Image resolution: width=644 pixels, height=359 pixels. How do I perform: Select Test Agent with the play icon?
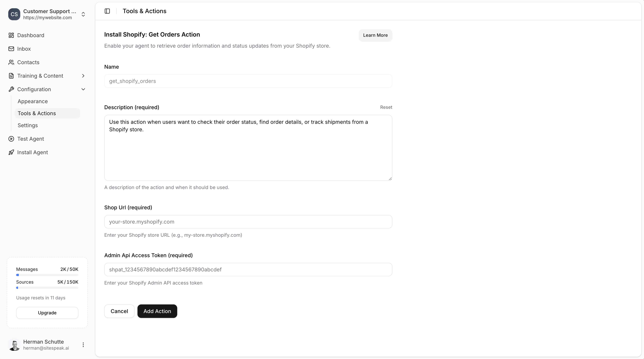(x=31, y=139)
